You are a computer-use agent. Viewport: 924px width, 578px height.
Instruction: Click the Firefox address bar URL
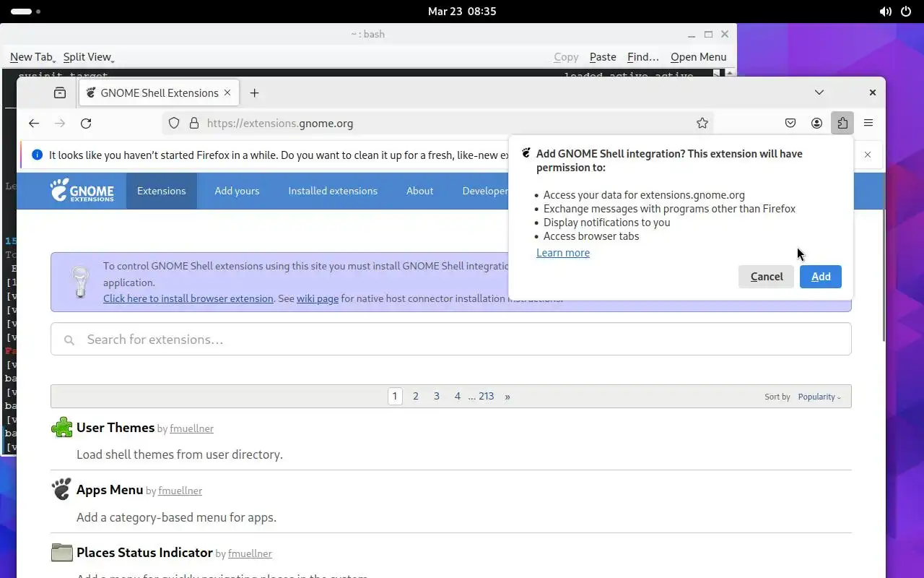click(x=280, y=124)
